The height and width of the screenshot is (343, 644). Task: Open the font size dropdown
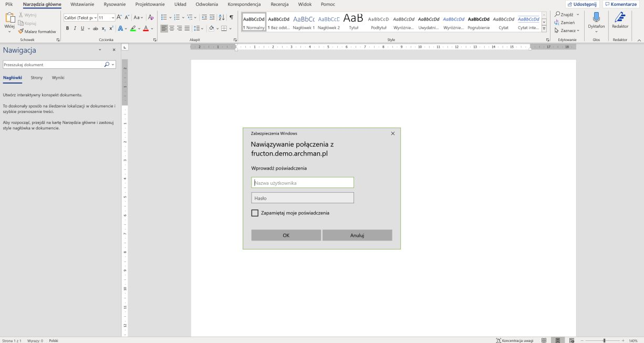[113, 17]
